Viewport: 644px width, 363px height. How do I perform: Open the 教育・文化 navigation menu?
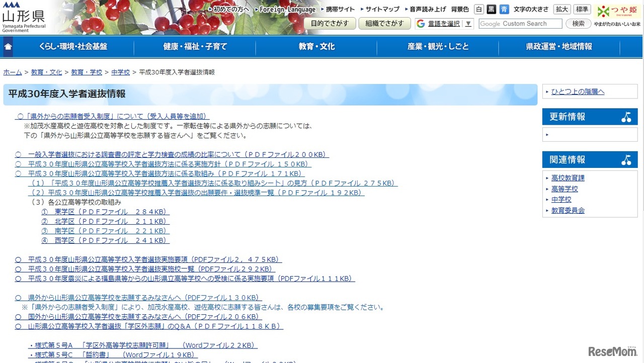point(315,46)
